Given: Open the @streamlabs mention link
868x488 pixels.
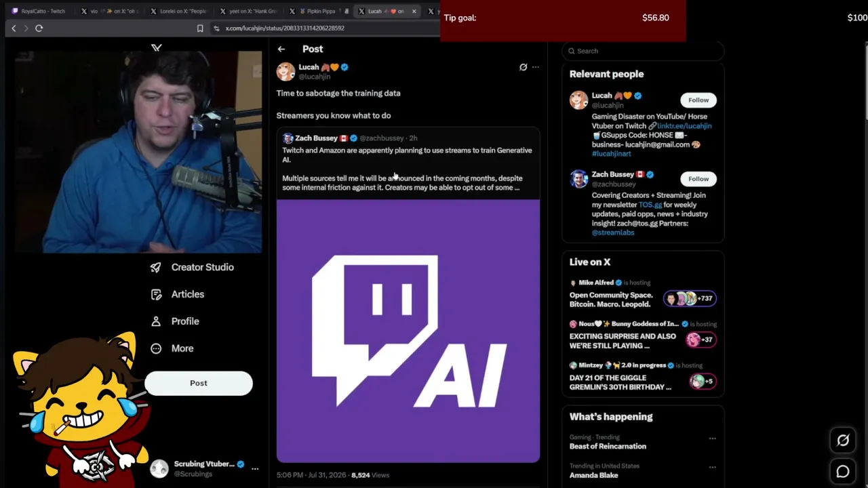Looking at the screenshot, I should click(613, 232).
